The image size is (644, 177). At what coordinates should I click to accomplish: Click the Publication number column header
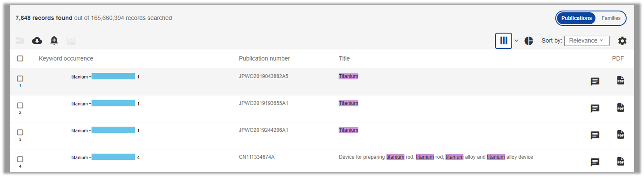264,58
